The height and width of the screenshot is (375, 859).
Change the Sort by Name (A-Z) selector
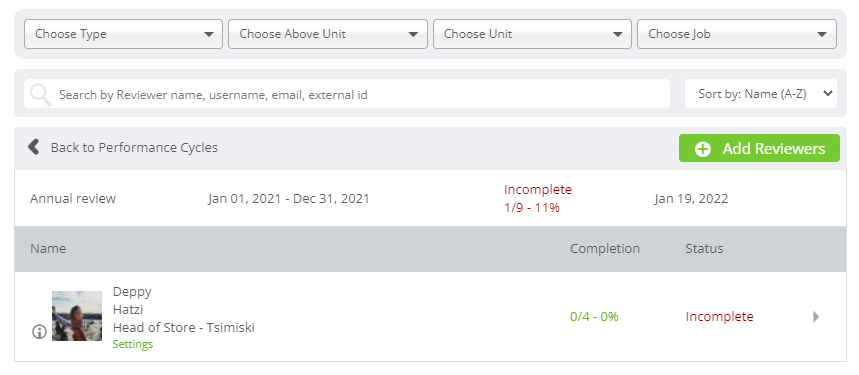[x=761, y=94]
